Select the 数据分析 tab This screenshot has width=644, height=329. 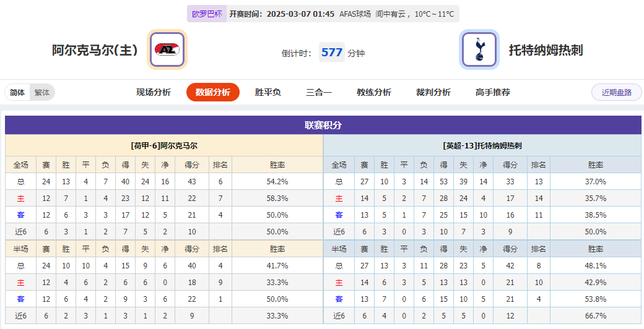[x=213, y=92]
